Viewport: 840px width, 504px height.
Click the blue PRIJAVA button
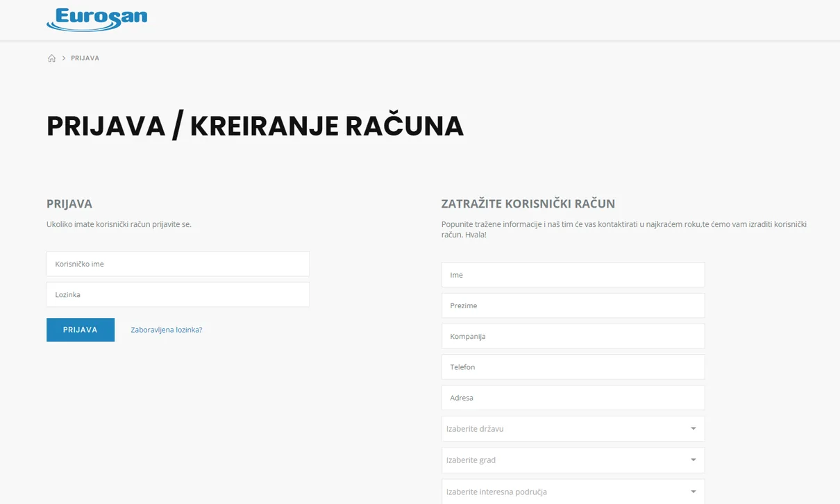81,330
